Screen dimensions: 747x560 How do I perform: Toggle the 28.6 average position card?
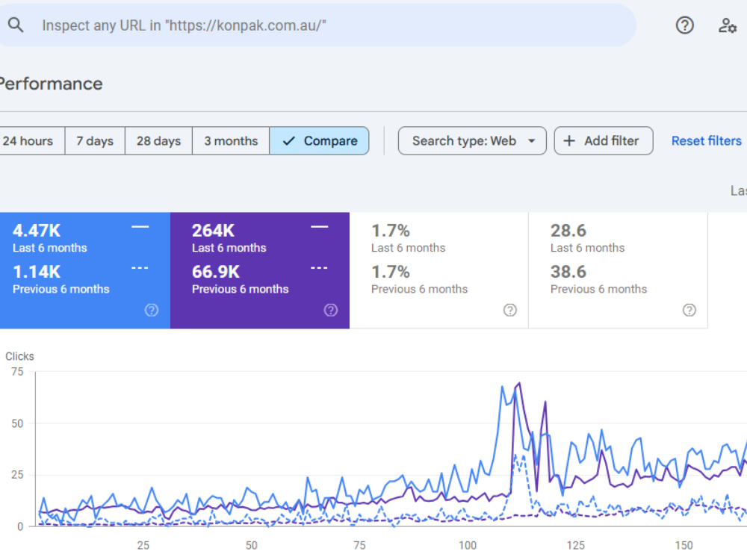click(x=619, y=270)
